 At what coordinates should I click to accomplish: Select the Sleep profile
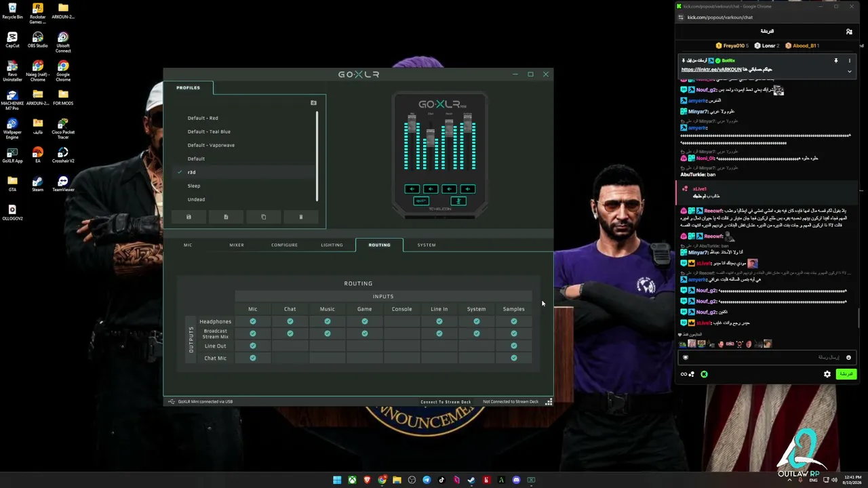click(194, 186)
